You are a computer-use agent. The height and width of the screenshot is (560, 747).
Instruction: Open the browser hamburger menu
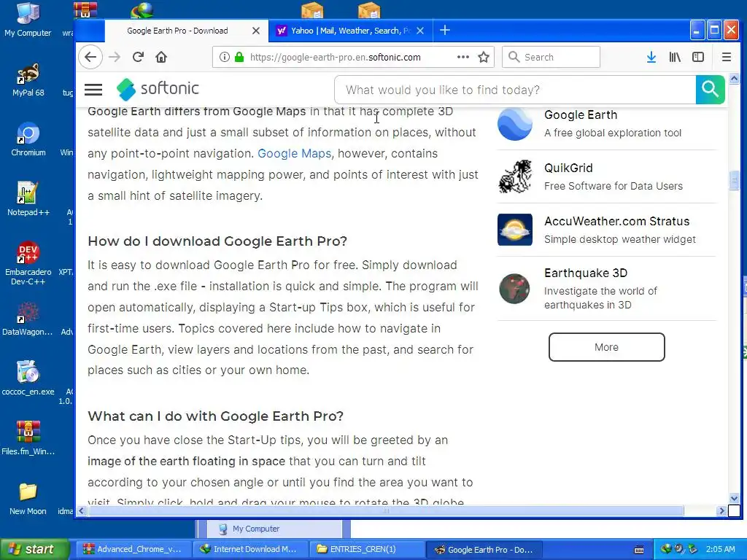pyautogui.click(x=726, y=57)
